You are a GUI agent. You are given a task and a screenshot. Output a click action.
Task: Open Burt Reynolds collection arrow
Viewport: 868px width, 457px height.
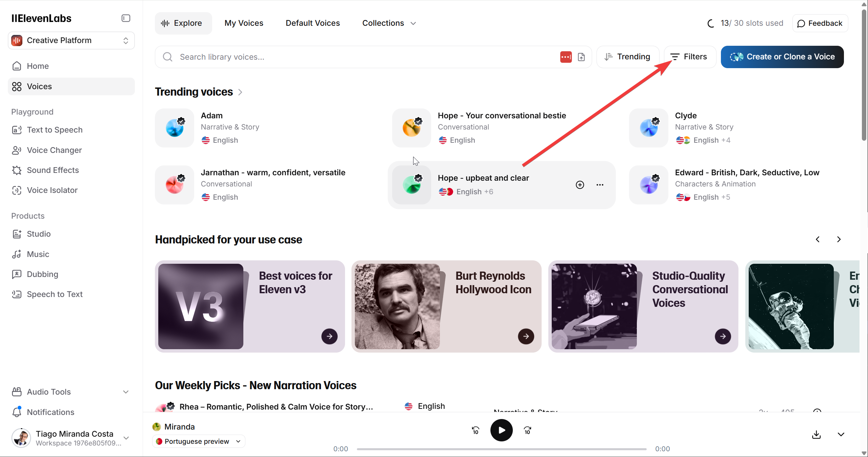coord(526,336)
